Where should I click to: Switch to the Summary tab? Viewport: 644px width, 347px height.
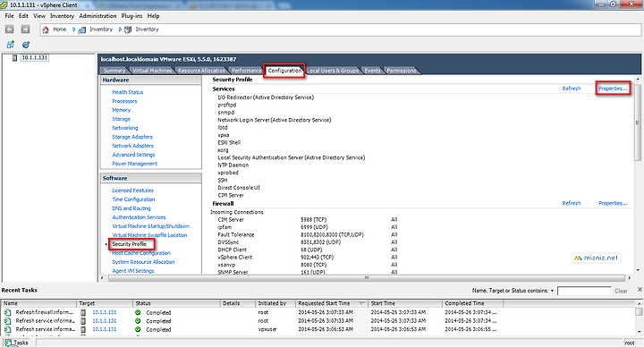click(x=114, y=71)
